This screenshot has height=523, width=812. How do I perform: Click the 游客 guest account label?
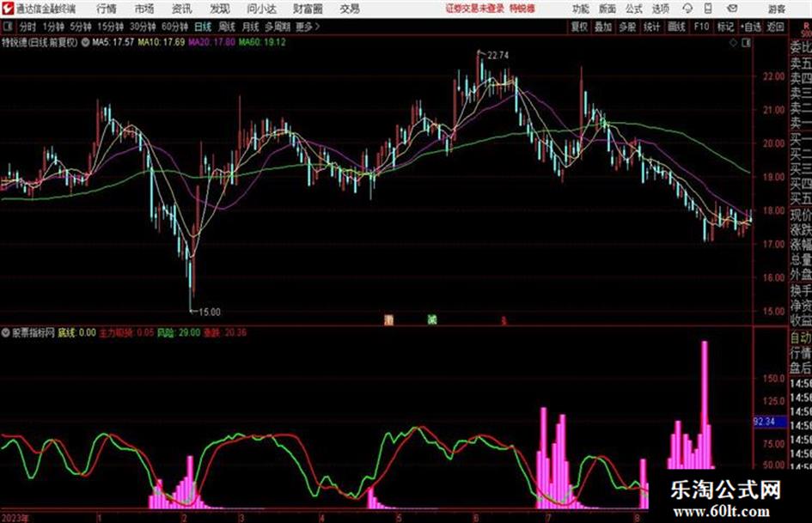coord(777,9)
